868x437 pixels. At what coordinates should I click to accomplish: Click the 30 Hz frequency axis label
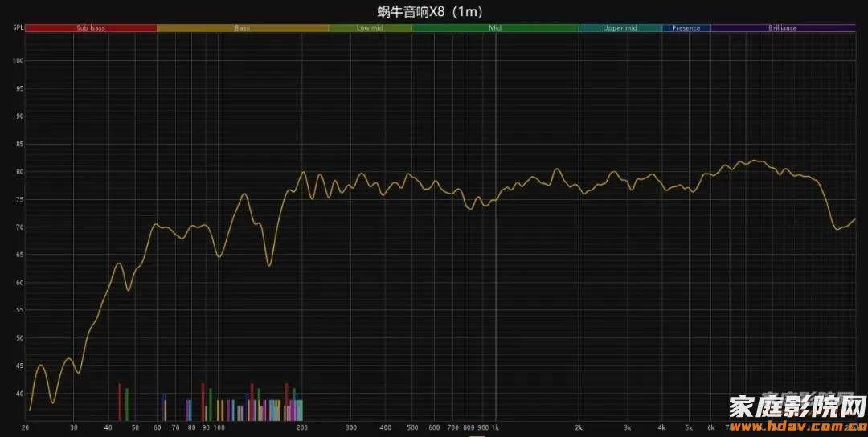tap(74, 427)
